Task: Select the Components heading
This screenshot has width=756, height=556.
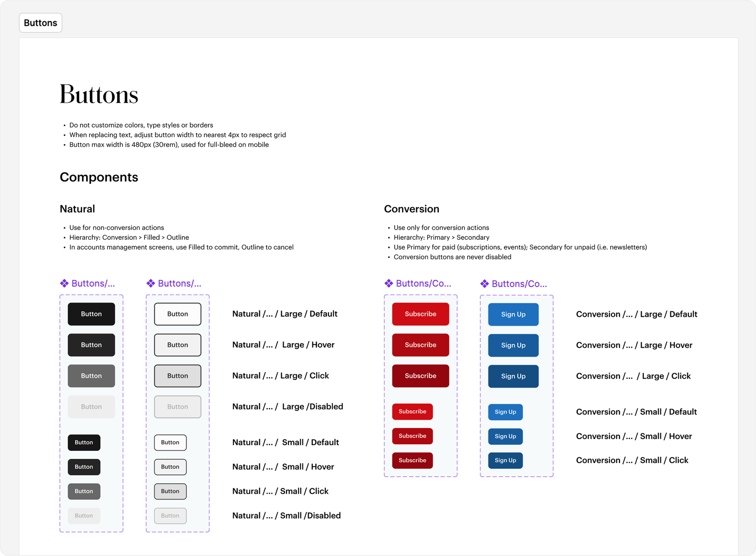Action: (x=99, y=177)
